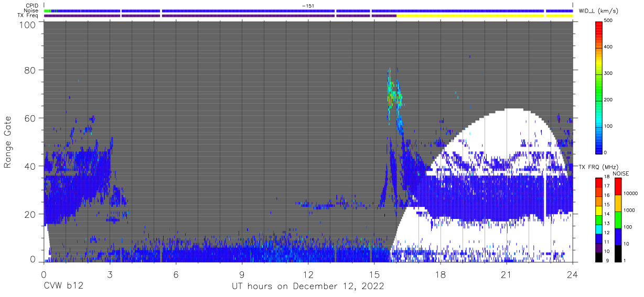Viewport: 644px width, 297px height.
Task: Click the UT hours on December 12, 2022 title
Action: 308,287
